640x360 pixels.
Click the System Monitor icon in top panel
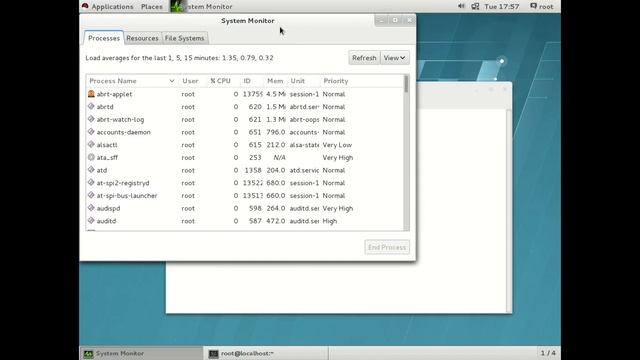177,6
